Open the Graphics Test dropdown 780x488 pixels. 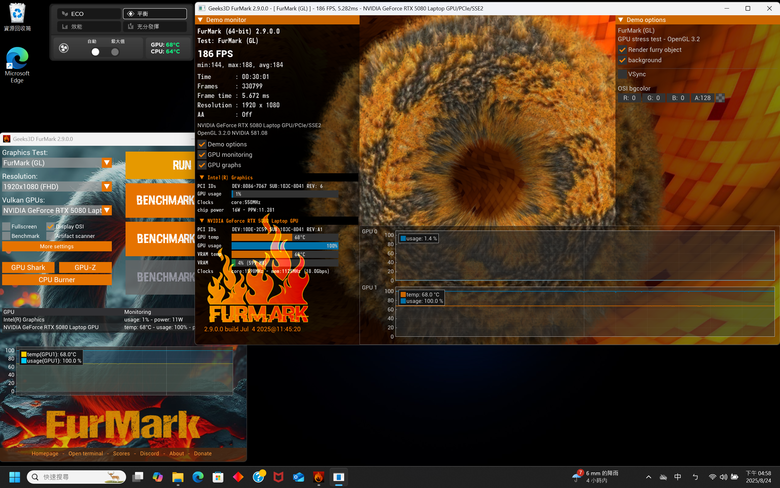pos(106,163)
